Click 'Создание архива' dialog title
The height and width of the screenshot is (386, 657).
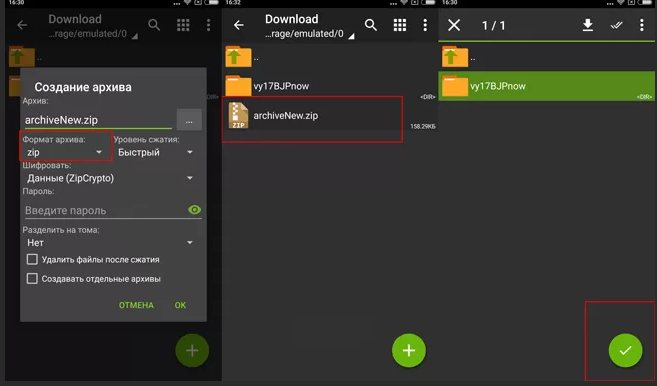click(x=83, y=87)
